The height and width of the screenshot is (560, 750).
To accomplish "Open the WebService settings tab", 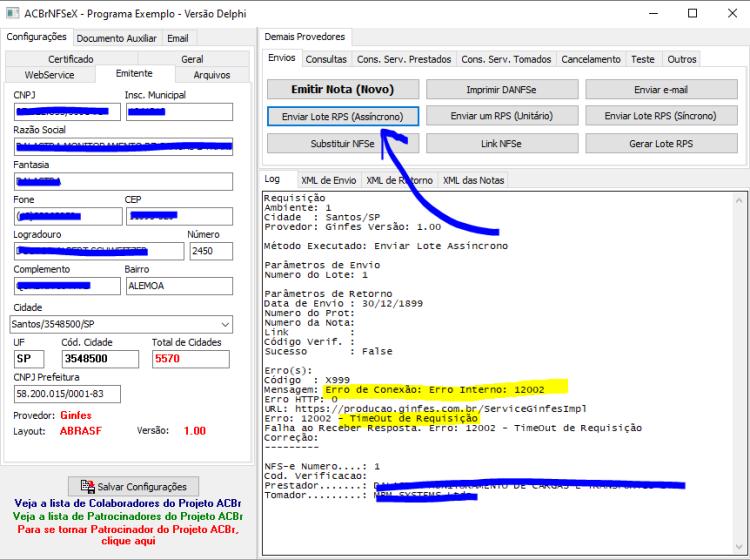I will pos(50,75).
